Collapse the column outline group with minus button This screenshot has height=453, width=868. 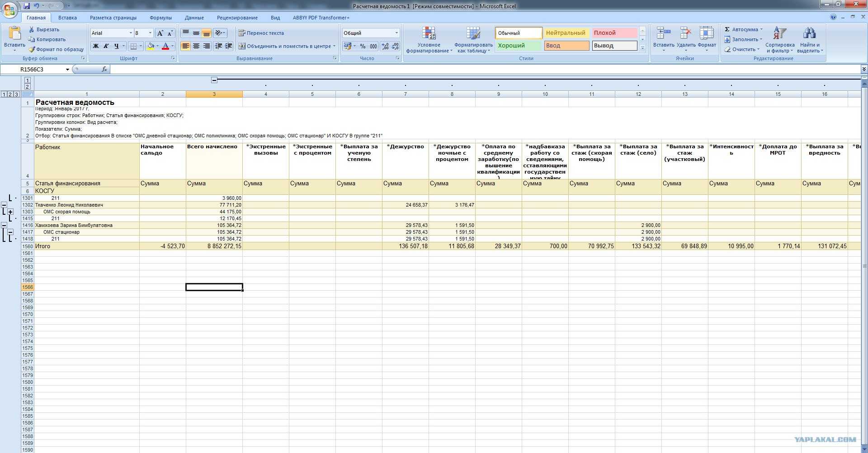click(214, 80)
